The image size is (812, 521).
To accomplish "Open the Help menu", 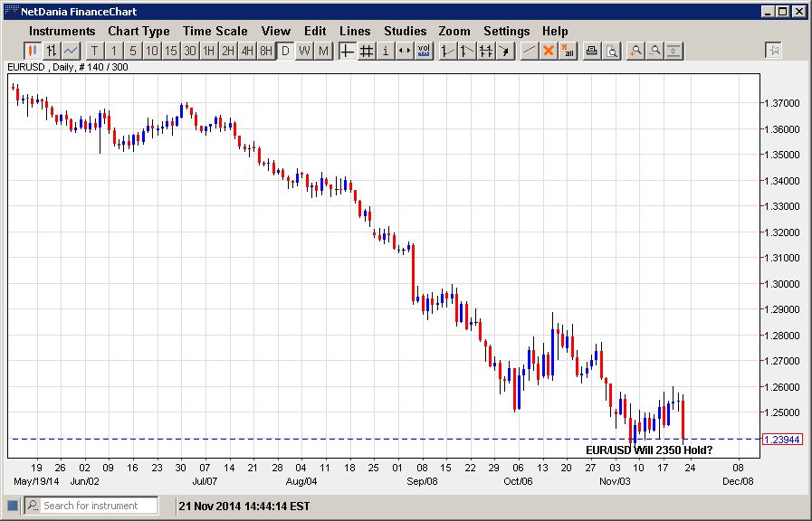I will 555,31.
